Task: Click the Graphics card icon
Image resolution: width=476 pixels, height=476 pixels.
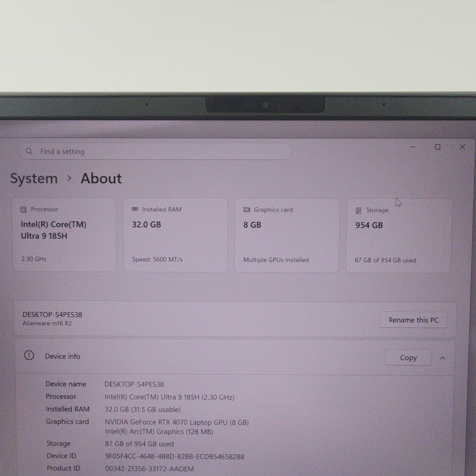Action: click(247, 210)
